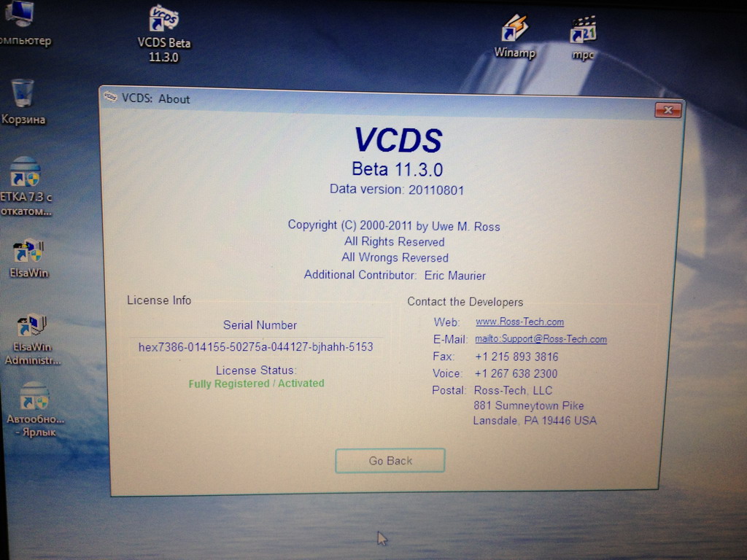Launch Winamp from the desktop

514,29
